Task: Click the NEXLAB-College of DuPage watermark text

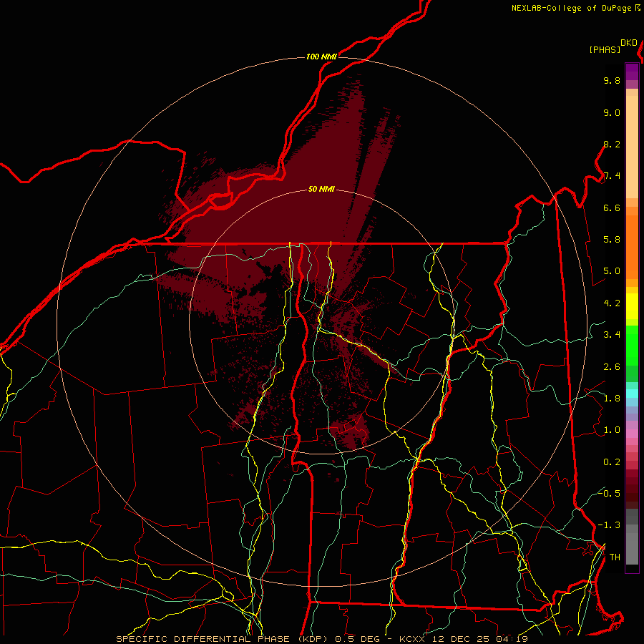Action: pos(571,8)
